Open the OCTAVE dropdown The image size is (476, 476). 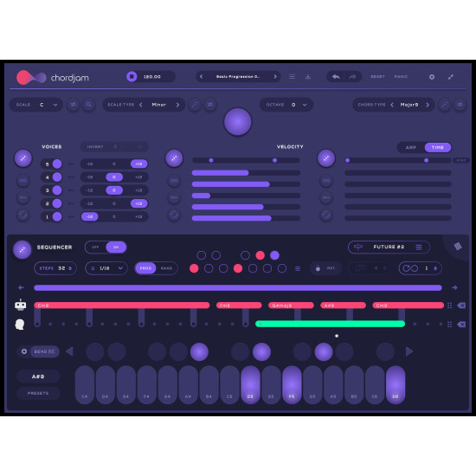click(286, 105)
